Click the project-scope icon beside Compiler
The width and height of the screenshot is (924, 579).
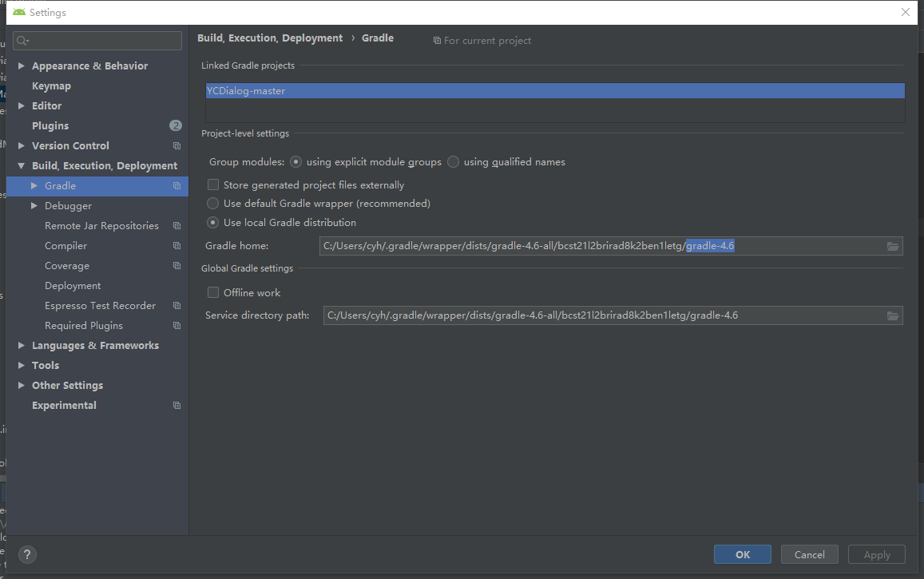[x=176, y=245]
